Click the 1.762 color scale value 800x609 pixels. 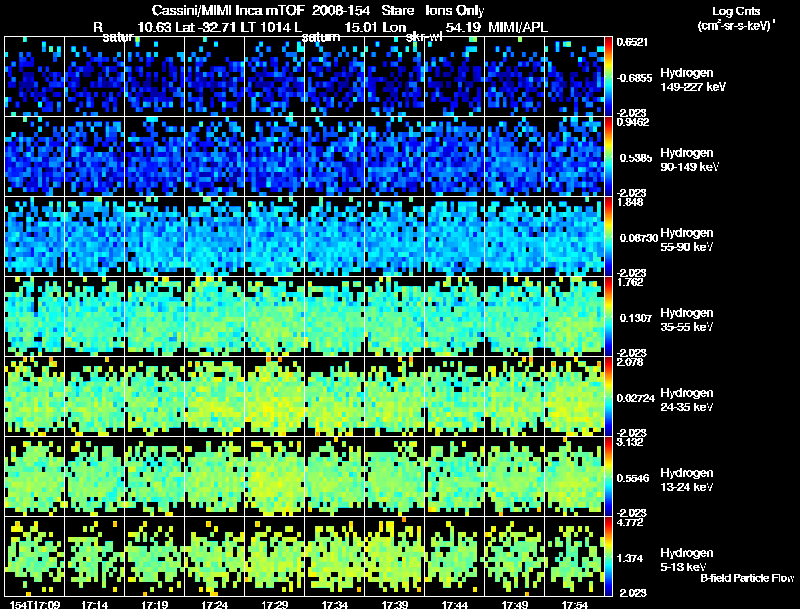pos(630,282)
